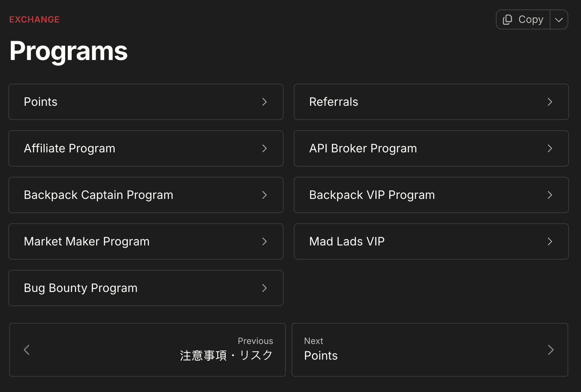581x392 pixels.
Task: Select the Market Maker Program entry
Action: (146, 241)
